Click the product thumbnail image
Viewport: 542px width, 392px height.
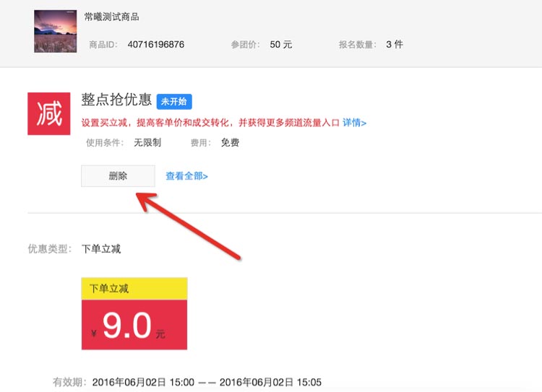point(56,31)
